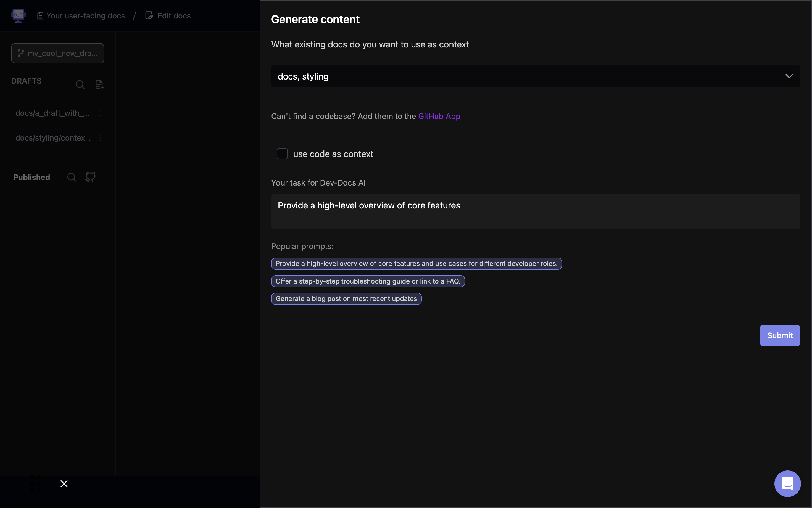The height and width of the screenshot is (508, 812).
Task: Follow the GitHub App link
Action: tap(439, 116)
